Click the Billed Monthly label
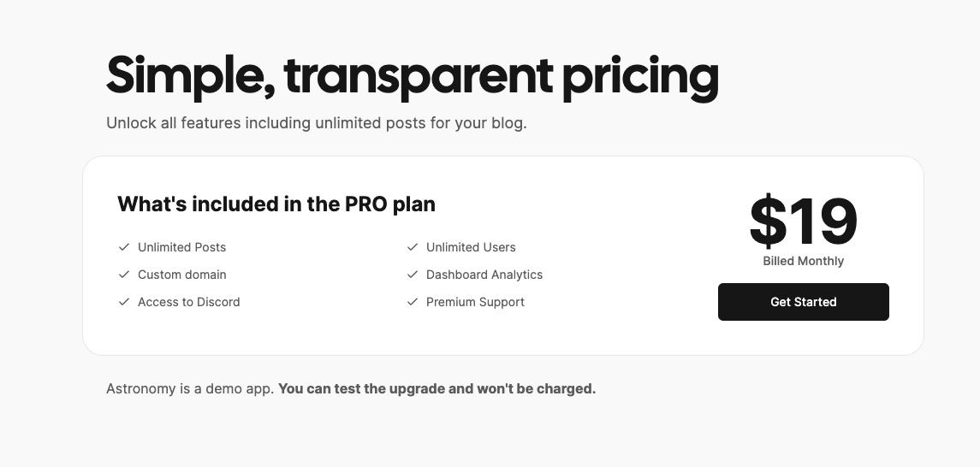Screen dimensions: 980x467 tap(803, 261)
